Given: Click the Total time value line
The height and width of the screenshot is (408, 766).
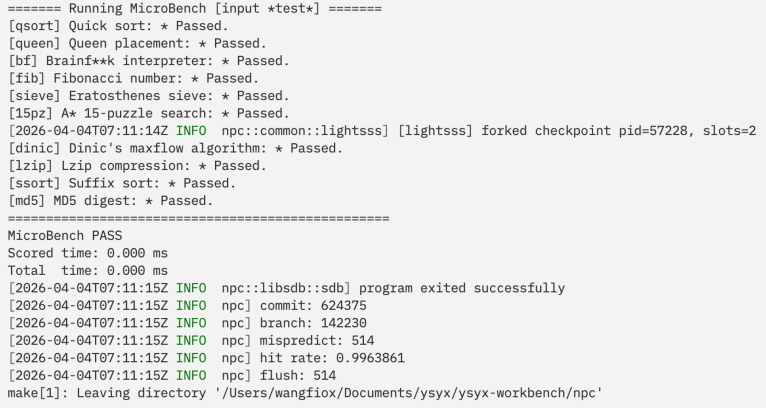Looking at the screenshot, I should pos(88,271).
